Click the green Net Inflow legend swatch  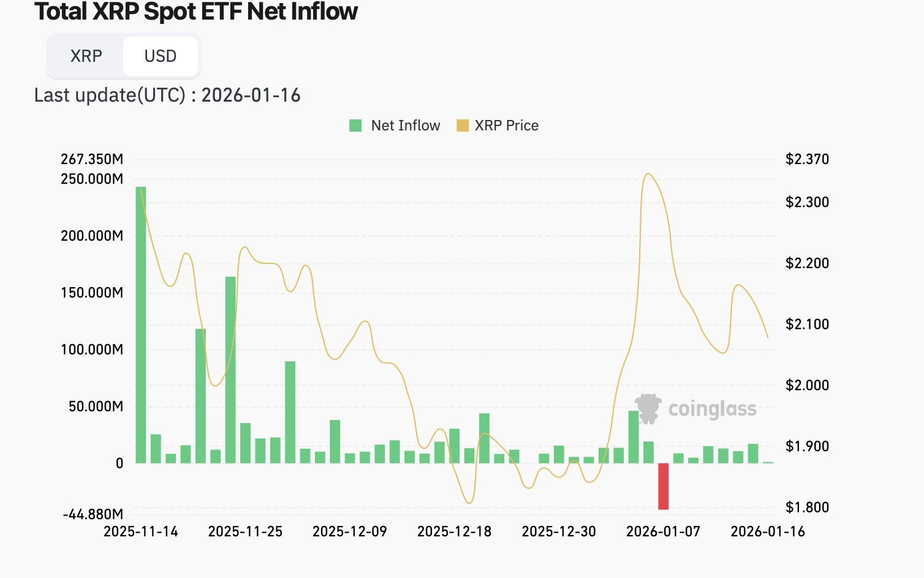355,126
